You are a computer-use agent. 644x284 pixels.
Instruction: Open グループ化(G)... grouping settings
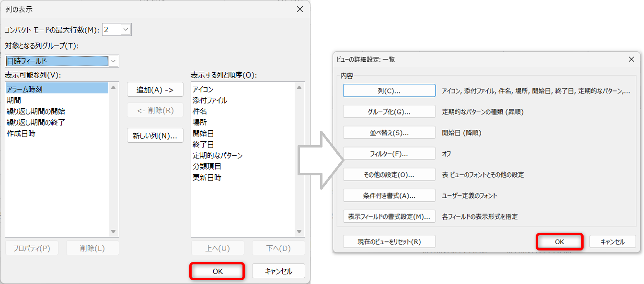(389, 112)
